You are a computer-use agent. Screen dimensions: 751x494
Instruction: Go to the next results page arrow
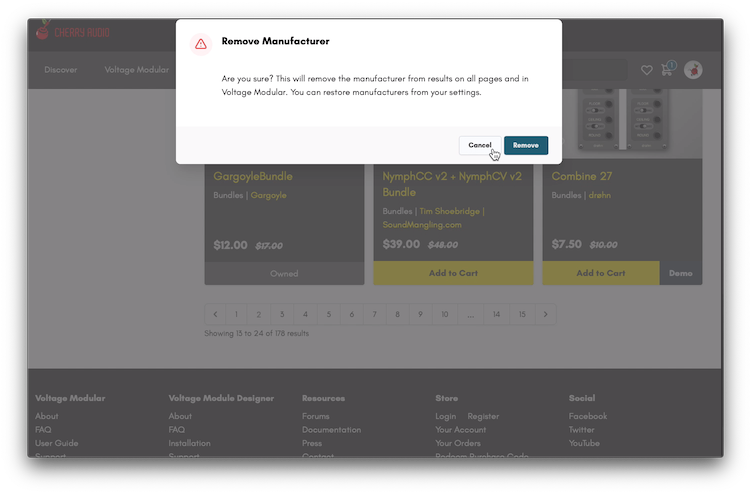point(546,314)
